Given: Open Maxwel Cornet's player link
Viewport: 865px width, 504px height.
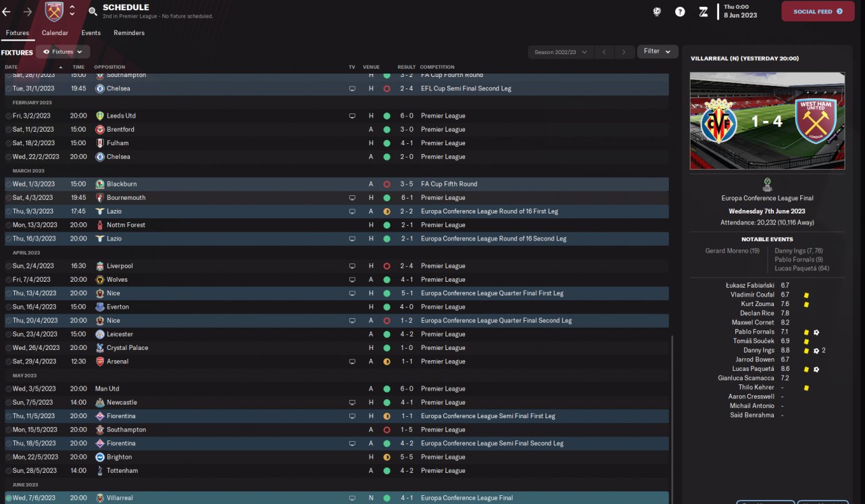Looking at the screenshot, I should (x=753, y=322).
